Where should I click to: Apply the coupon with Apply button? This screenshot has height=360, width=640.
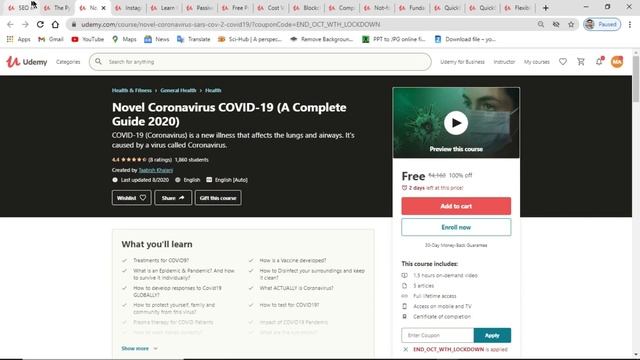pos(492,336)
